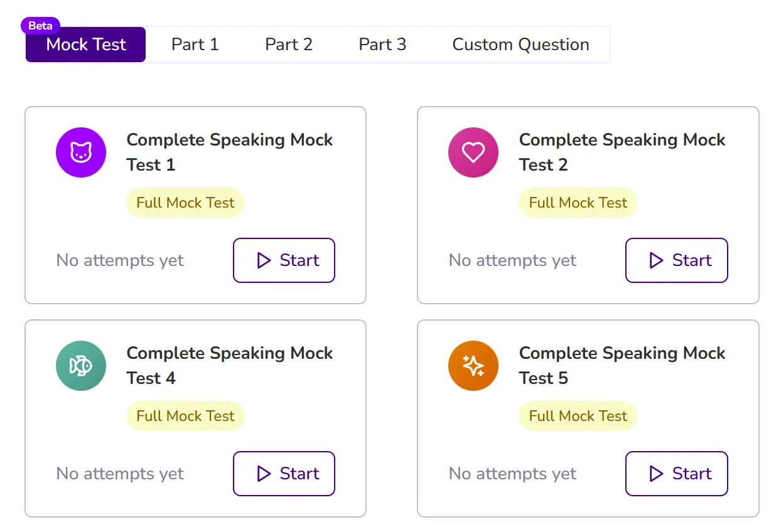781x532 pixels.
Task: Open the Part 3 tab
Action: [x=382, y=45]
